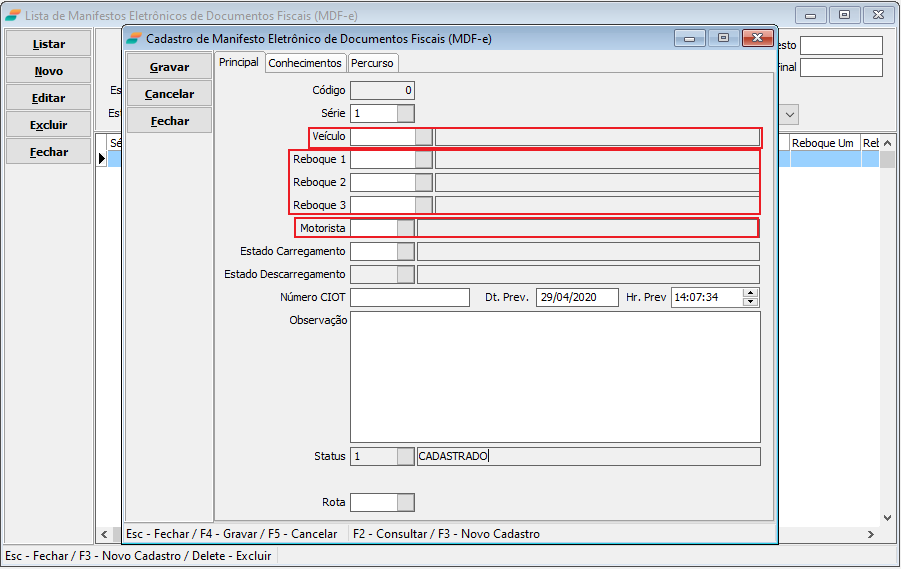Screen dimensions: 901x569
Task: Click the Veículo lookup button
Action: coord(424,137)
